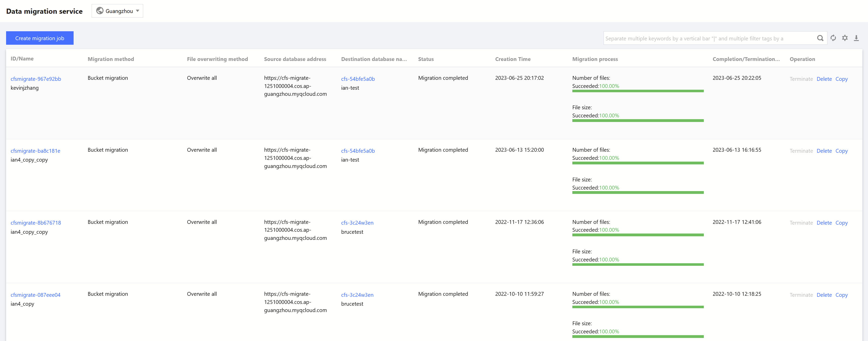Click the search magnifier icon
868x341 pixels.
click(x=820, y=38)
